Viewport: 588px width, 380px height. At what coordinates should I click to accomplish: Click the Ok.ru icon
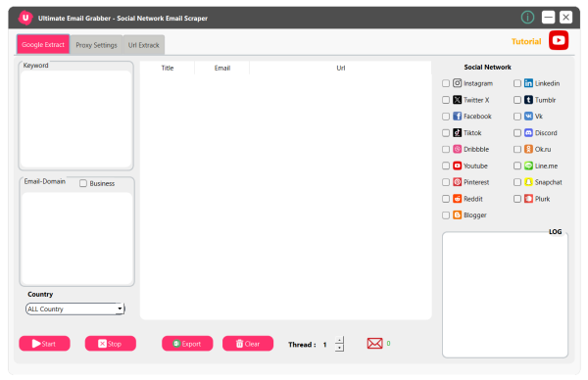click(x=528, y=149)
